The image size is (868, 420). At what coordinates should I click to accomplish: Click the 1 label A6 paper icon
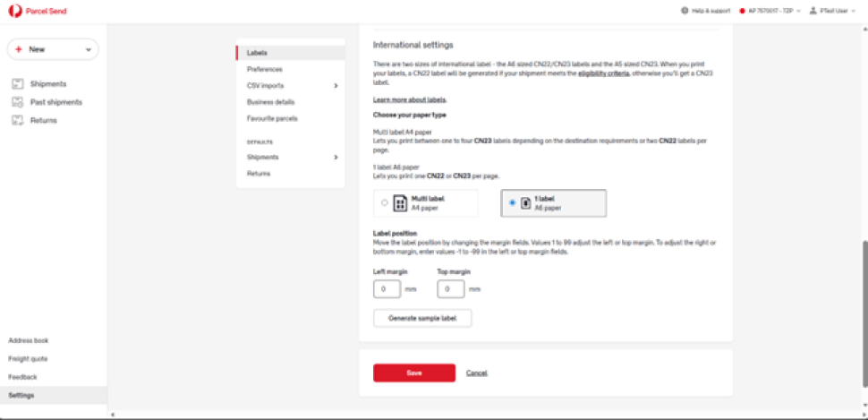pos(524,203)
